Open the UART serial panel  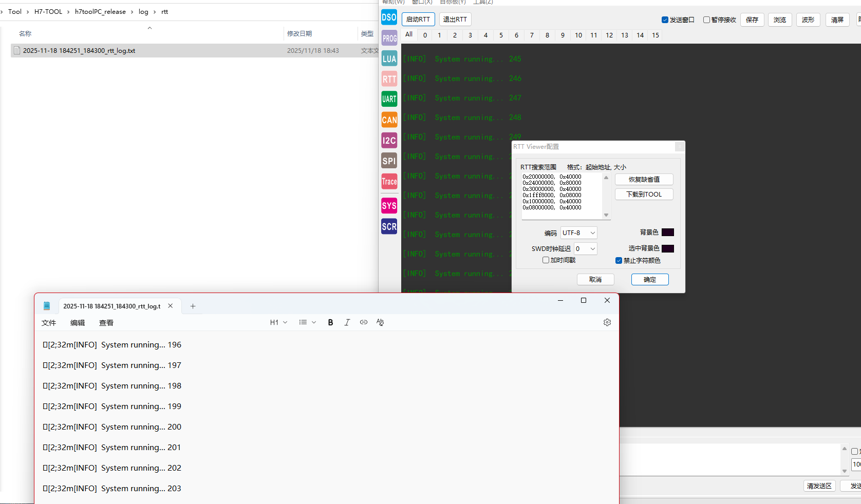pyautogui.click(x=389, y=99)
